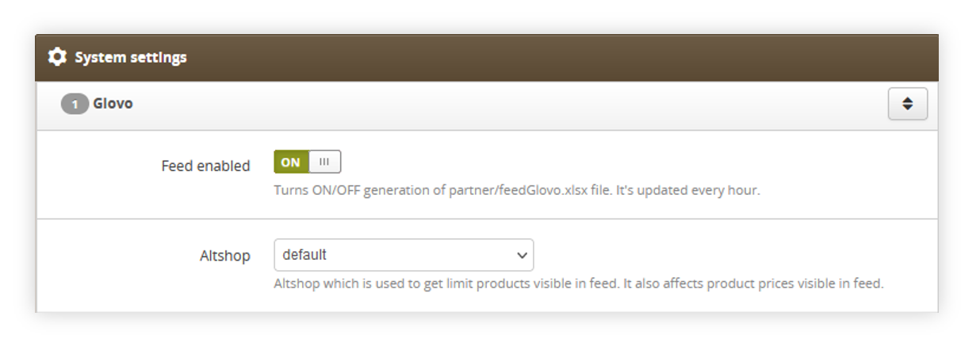Screen dimensions: 980x354
Task: Click the 'affects product prices' help sentence
Action: tap(752, 283)
